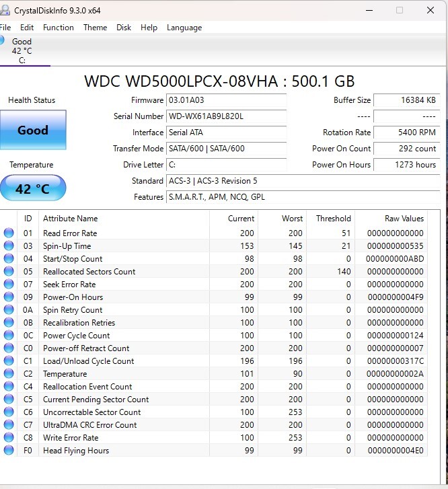448x489 pixels.
Task: Select the Reallocated Sectors Count attribute name
Action: tap(89, 271)
